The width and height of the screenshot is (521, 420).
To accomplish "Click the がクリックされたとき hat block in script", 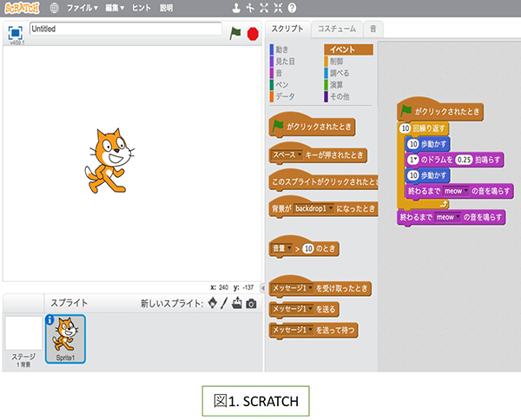I will (x=440, y=110).
